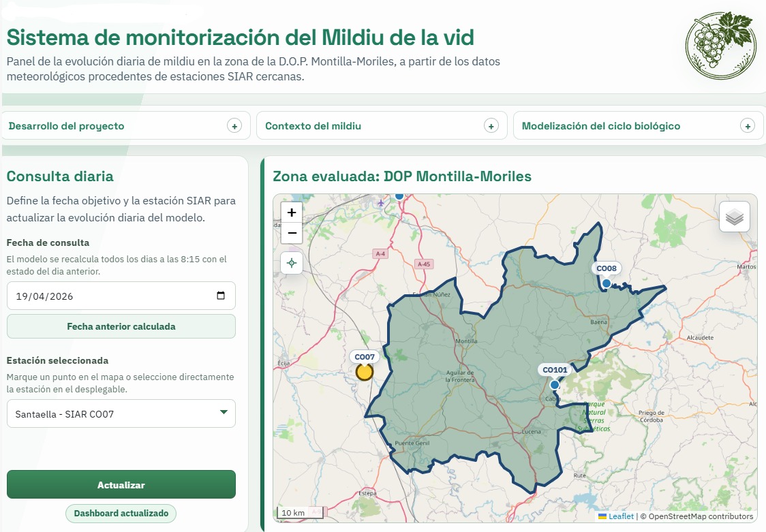Zoom in on the map
This screenshot has width=766, height=532.
(292, 213)
